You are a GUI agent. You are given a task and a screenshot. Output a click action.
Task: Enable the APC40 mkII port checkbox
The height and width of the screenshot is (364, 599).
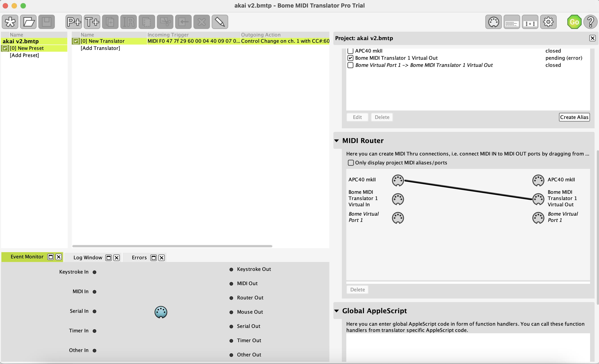[350, 51]
